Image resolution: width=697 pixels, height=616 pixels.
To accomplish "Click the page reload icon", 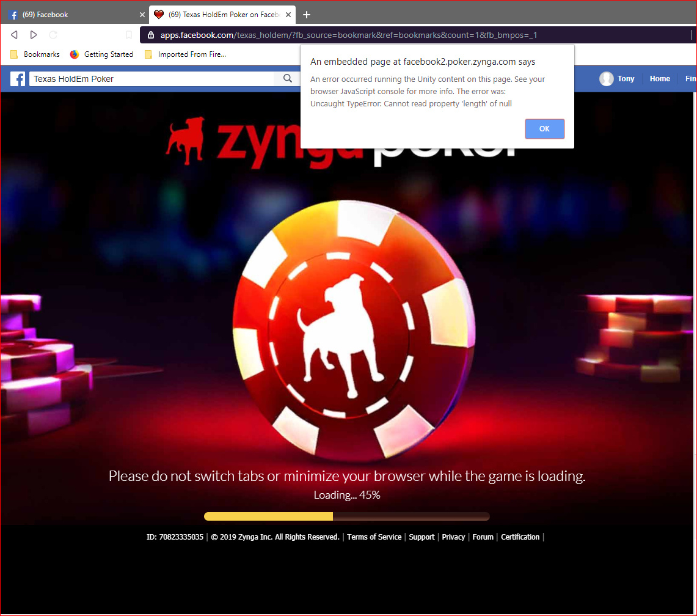I will (53, 35).
